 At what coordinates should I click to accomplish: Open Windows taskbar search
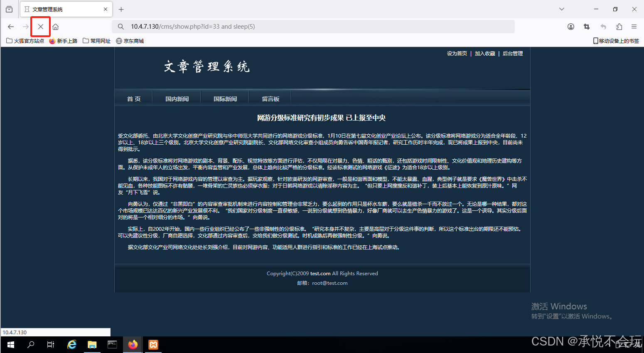pyautogui.click(x=31, y=345)
